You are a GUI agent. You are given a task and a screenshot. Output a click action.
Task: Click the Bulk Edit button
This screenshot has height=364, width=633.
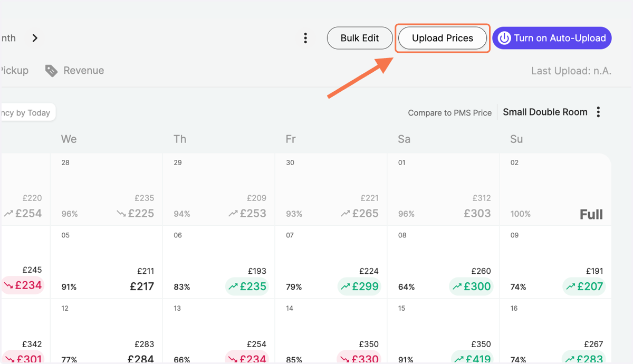click(x=360, y=38)
